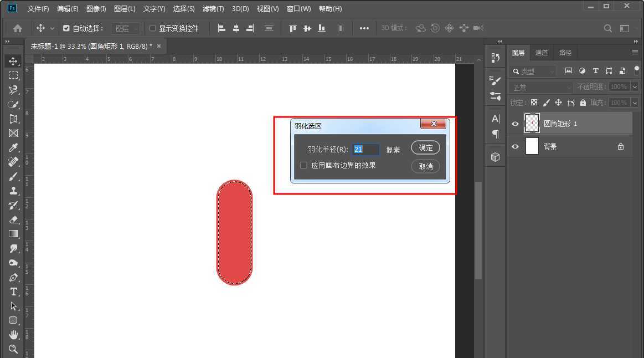Click 取消 to cancel feathering
The width and height of the screenshot is (644, 358).
pos(425,166)
